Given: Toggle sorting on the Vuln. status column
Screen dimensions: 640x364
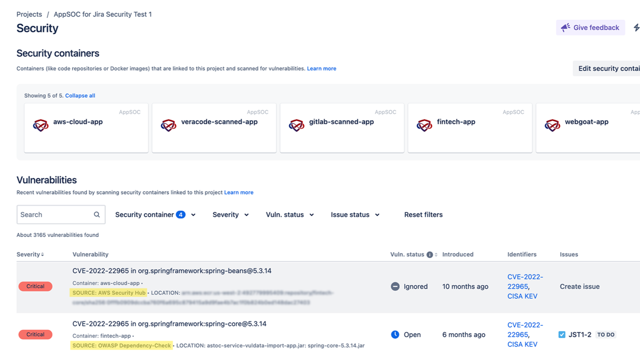Looking at the screenshot, I should 437,254.
